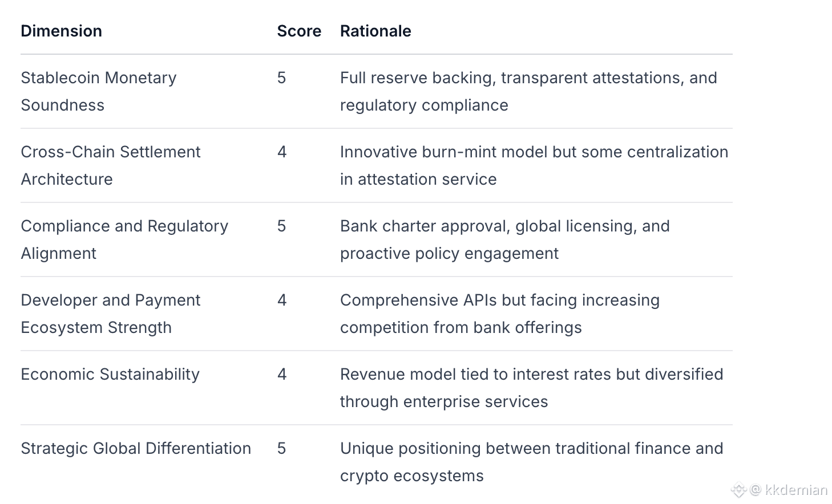Click the score for Economic Sustainability

tap(282, 374)
